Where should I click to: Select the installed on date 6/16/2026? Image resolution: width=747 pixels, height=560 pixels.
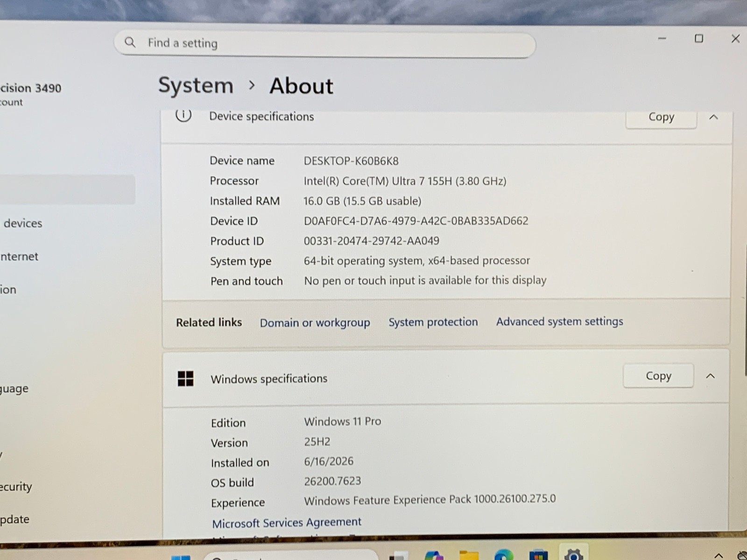[x=329, y=462]
